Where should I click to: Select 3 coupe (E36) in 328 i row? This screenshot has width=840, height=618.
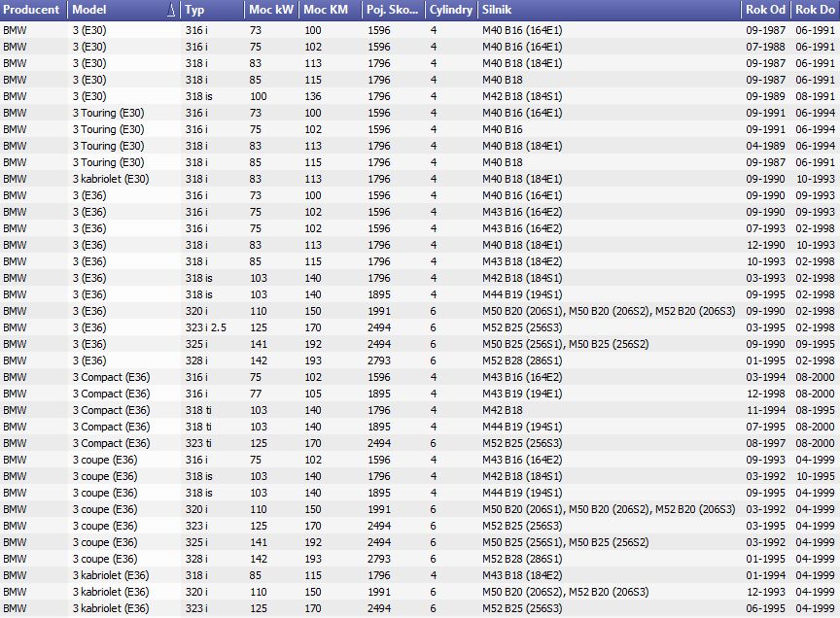(x=105, y=559)
